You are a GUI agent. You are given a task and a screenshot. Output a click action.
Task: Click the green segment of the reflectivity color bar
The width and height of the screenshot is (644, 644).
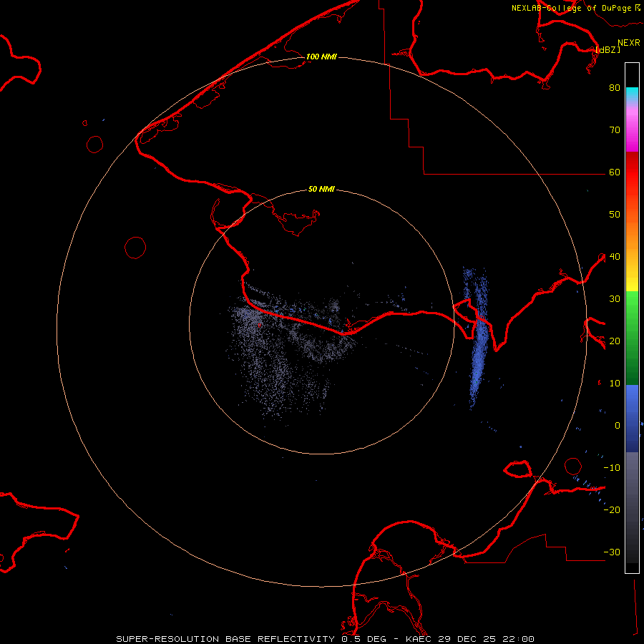tap(632, 338)
